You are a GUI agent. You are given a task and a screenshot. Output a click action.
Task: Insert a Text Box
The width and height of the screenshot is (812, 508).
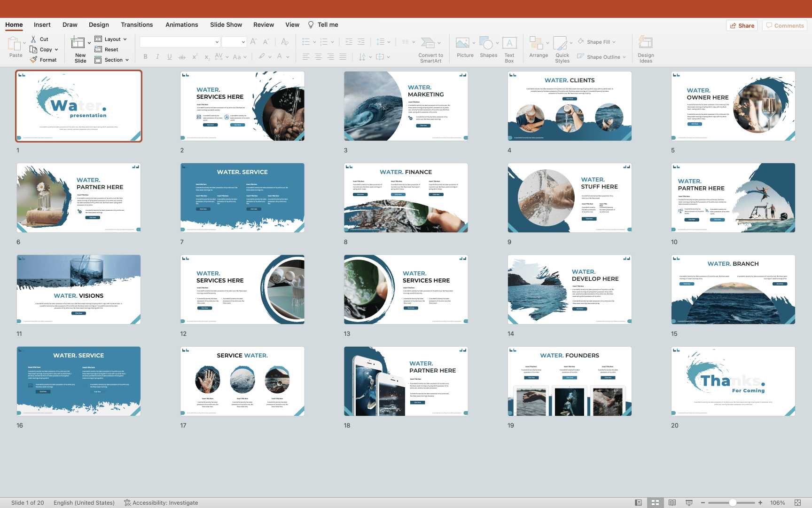(509, 44)
